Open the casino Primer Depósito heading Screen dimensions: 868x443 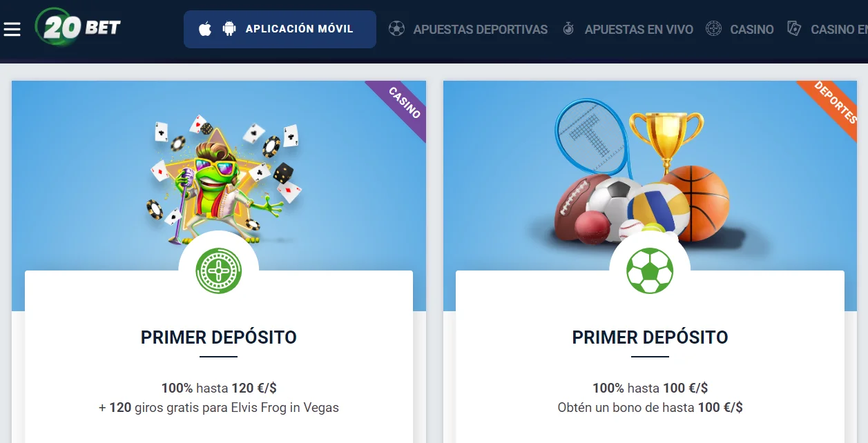point(218,337)
